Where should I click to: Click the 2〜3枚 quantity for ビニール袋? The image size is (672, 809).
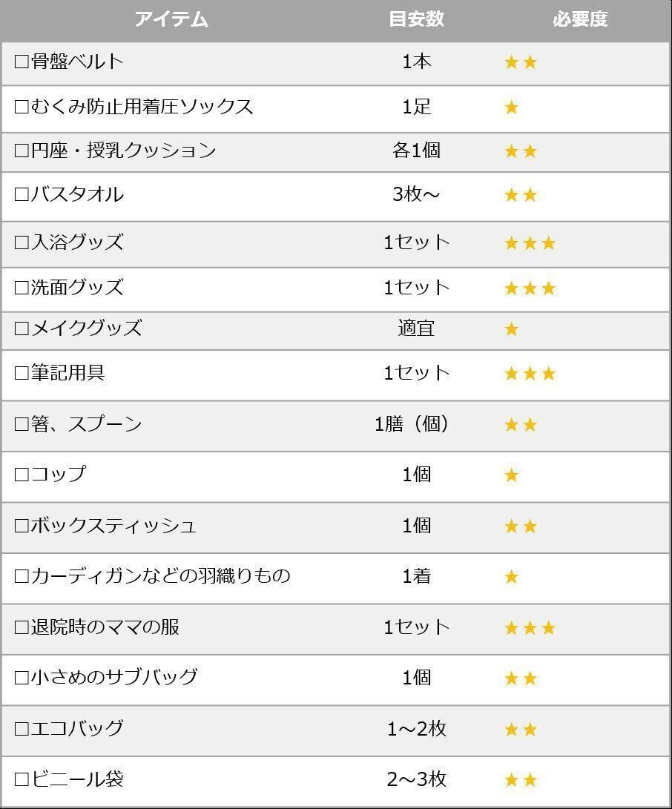pyautogui.click(x=416, y=779)
